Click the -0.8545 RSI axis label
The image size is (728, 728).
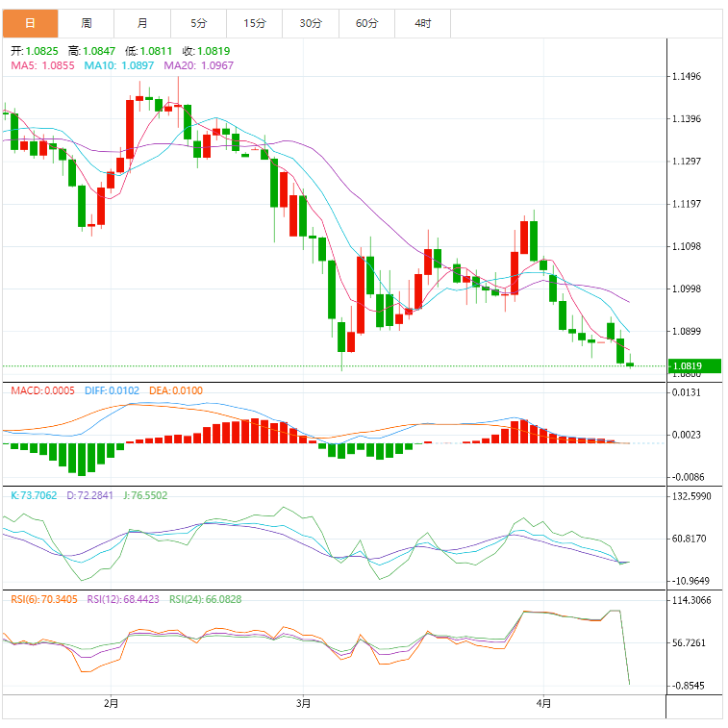pos(688,686)
